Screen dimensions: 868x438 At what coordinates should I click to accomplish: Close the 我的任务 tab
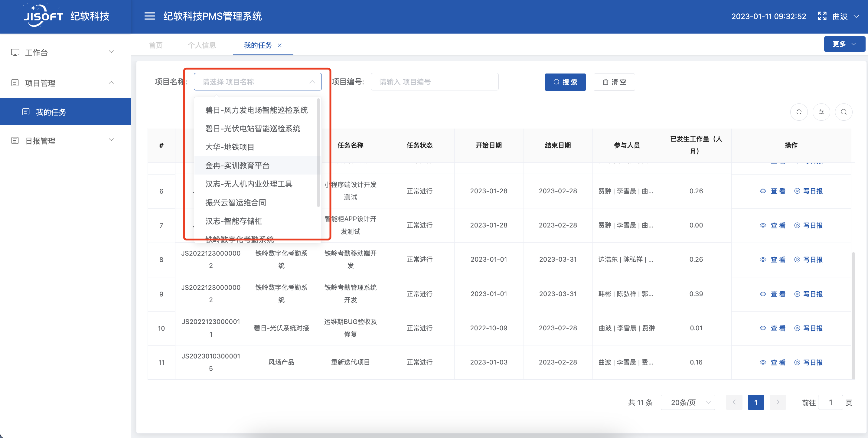click(x=280, y=45)
